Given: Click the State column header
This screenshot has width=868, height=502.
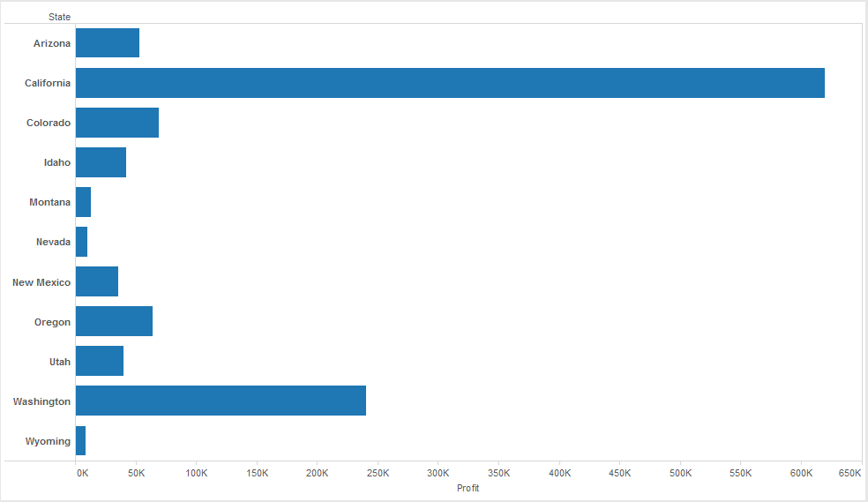Looking at the screenshot, I should (x=59, y=17).
